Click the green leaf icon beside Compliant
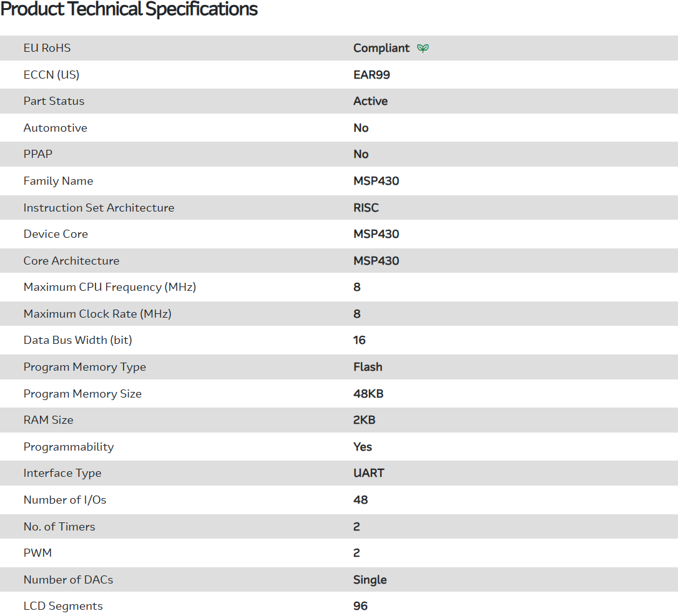The width and height of the screenshot is (678, 616). (423, 48)
